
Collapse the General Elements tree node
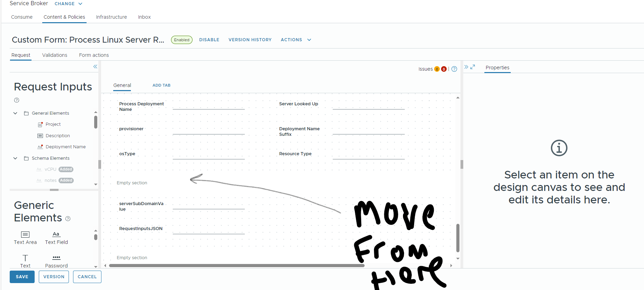pos(15,113)
